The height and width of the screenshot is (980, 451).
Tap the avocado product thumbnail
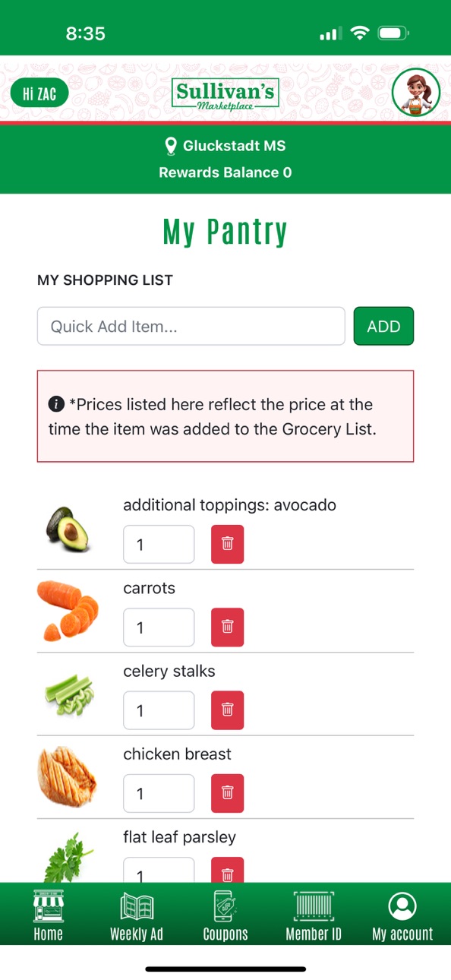coord(68,528)
